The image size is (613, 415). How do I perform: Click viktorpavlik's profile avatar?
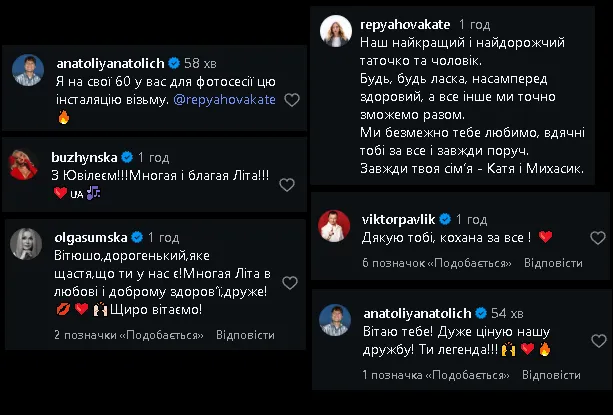point(333,222)
